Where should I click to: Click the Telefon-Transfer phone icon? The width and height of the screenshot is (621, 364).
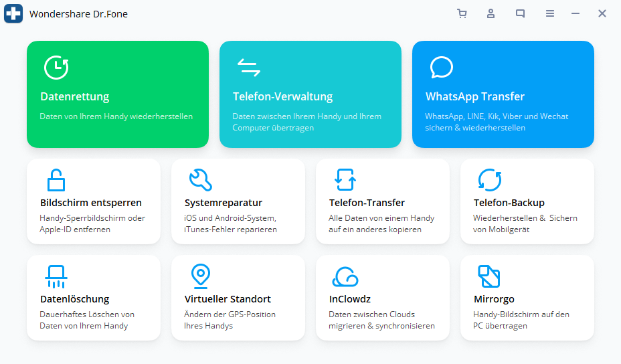click(345, 180)
